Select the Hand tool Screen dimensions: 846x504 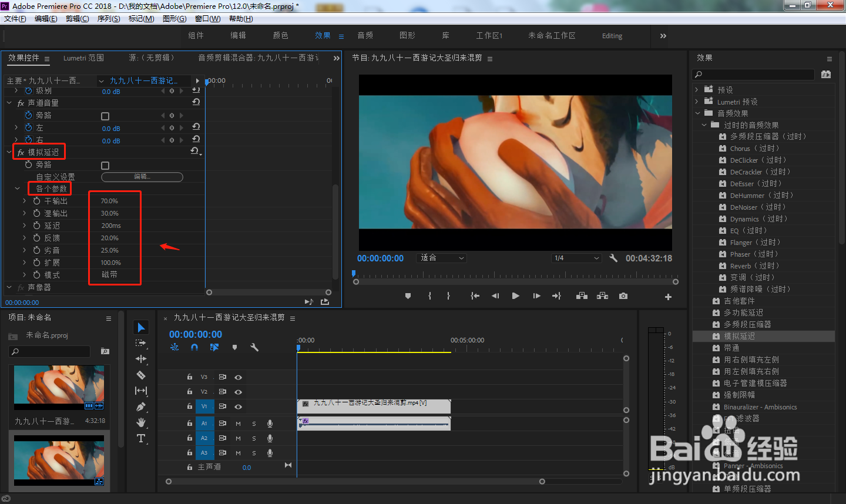point(141,422)
